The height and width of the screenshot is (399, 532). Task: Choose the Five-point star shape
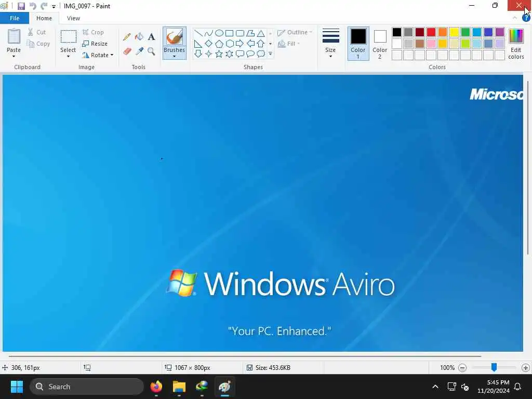tap(219, 54)
